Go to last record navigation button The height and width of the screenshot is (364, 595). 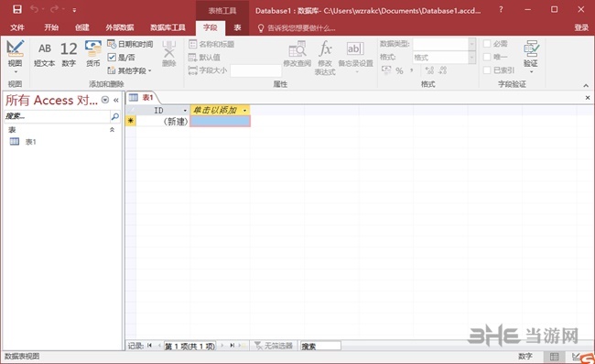(x=232, y=346)
